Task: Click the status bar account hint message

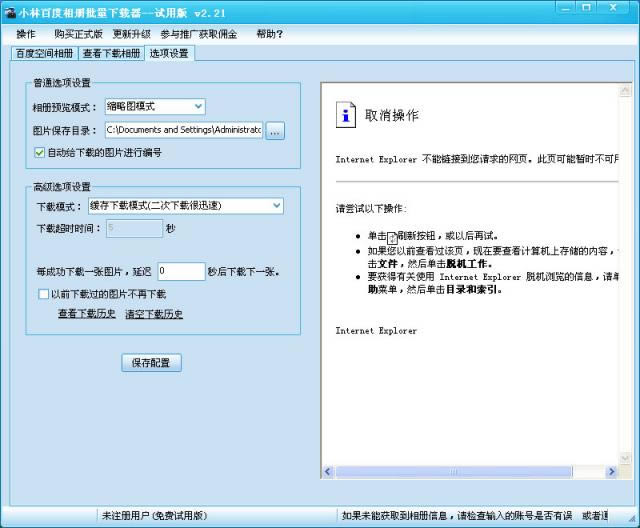Action: click(475, 516)
